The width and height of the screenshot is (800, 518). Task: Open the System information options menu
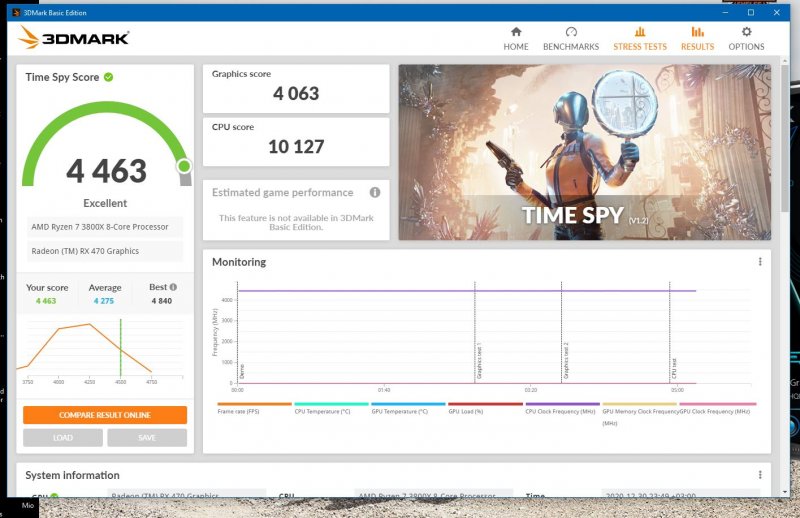tap(760, 475)
